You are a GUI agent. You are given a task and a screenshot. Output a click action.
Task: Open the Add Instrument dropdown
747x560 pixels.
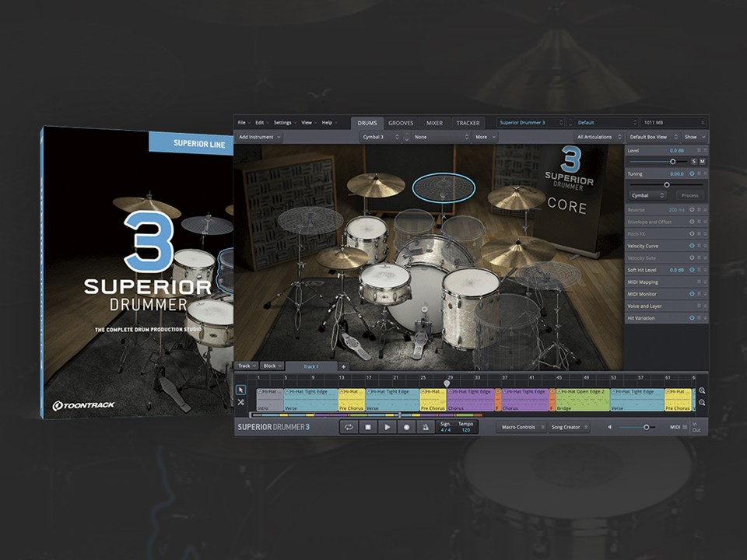tap(259, 137)
